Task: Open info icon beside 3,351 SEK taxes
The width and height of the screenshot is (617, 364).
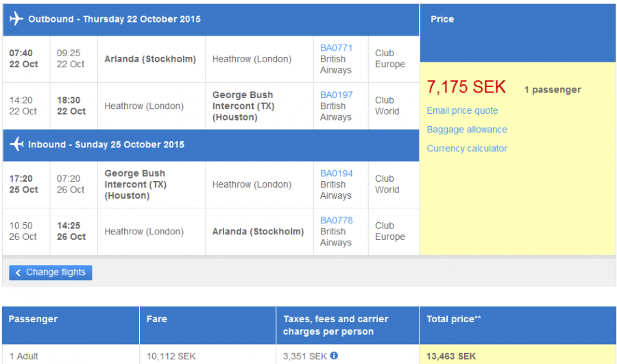Action: [334, 356]
